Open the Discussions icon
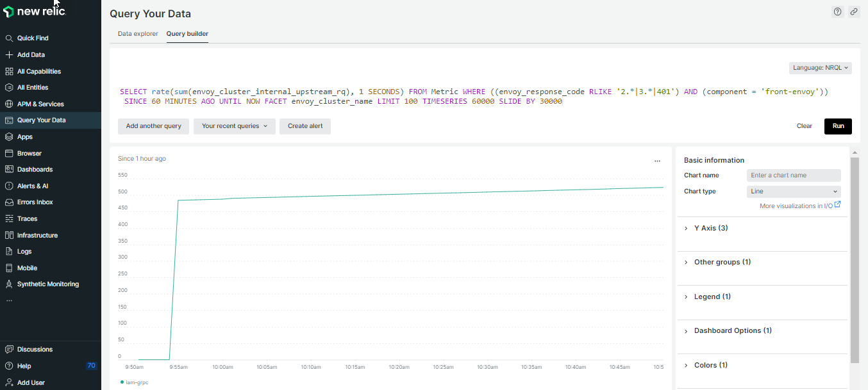 click(9, 350)
